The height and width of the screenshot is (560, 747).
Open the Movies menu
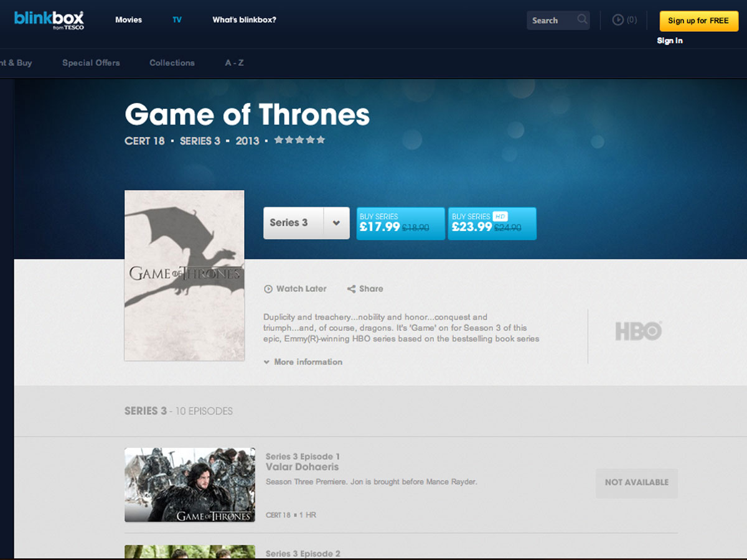click(129, 20)
